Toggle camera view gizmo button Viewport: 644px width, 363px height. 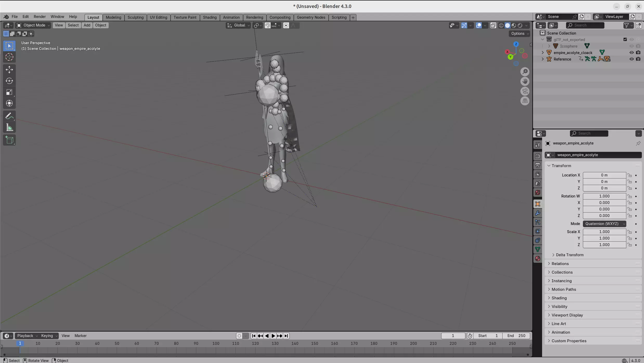(525, 91)
